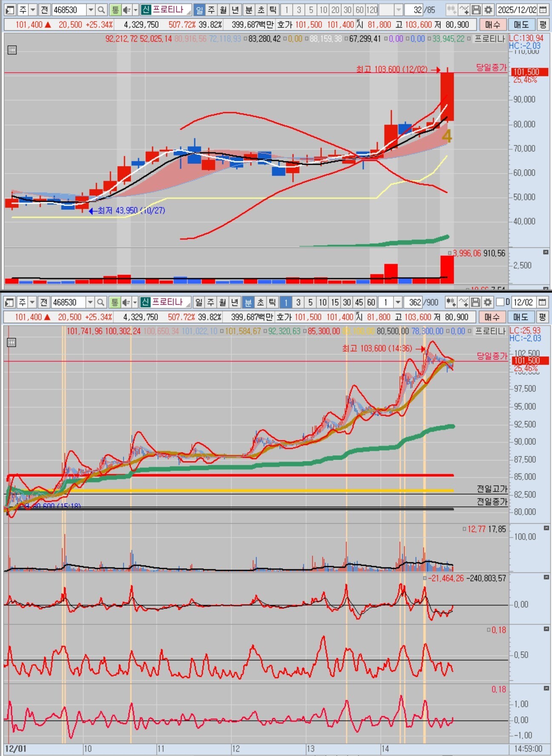Toggle the 92,320,63 indicator square in lower legend
The image size is (552, 756).
(x=265, y=332)
